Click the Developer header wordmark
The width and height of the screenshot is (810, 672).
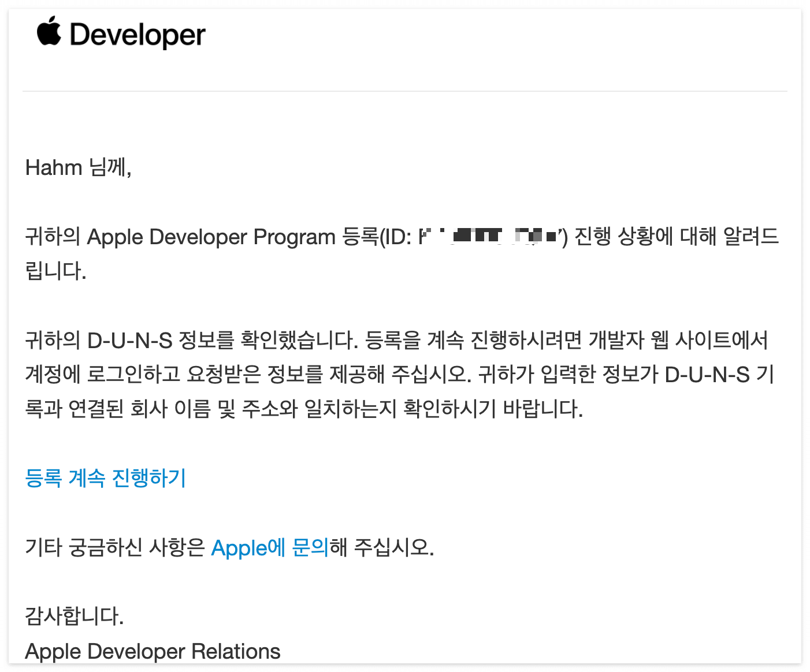click(138, 35)
